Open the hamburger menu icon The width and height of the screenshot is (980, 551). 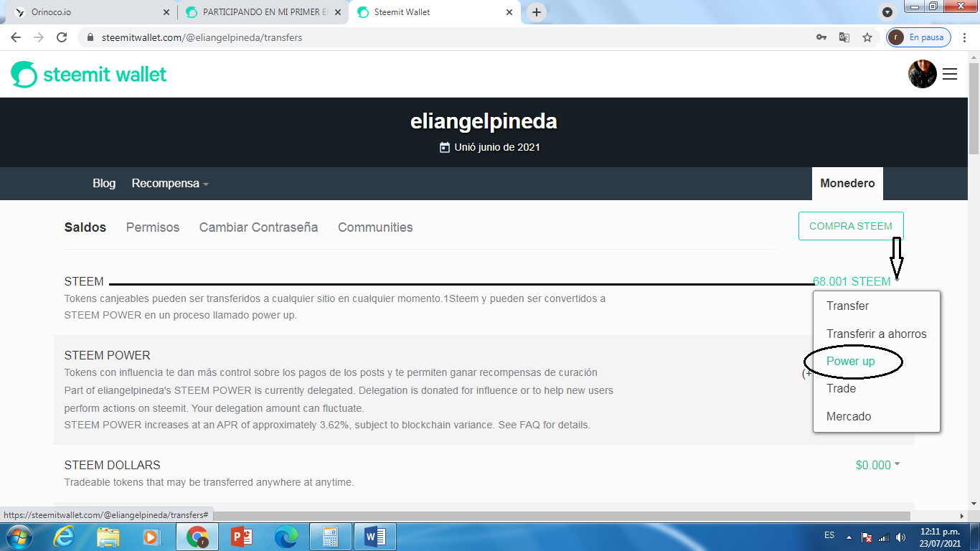point(950,74)
